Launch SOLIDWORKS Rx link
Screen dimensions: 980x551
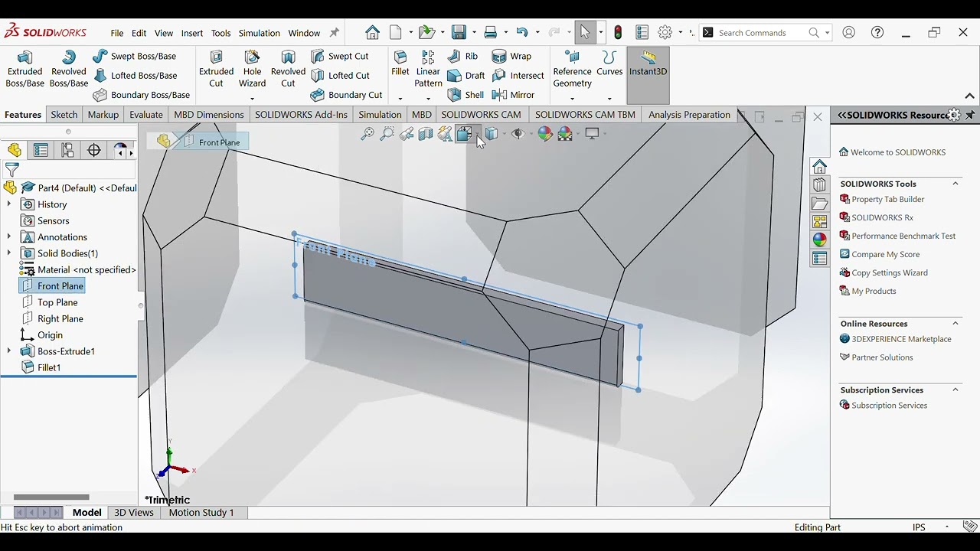[882, 218]
